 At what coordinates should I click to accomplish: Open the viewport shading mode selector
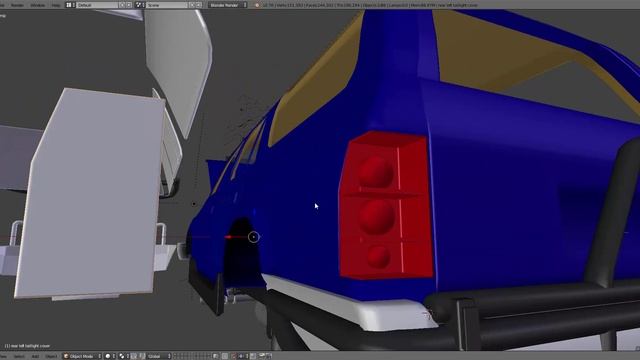coord(110,356)
